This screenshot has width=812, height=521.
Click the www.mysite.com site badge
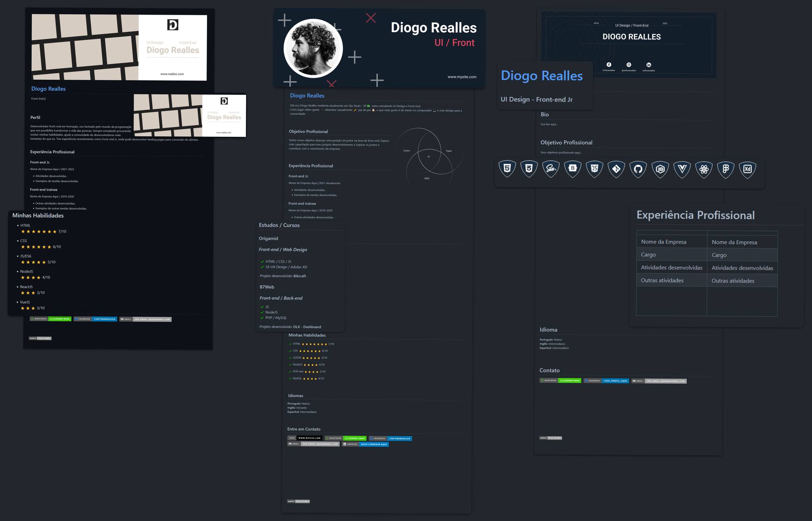pyautogui.click(x=305, y=438)
